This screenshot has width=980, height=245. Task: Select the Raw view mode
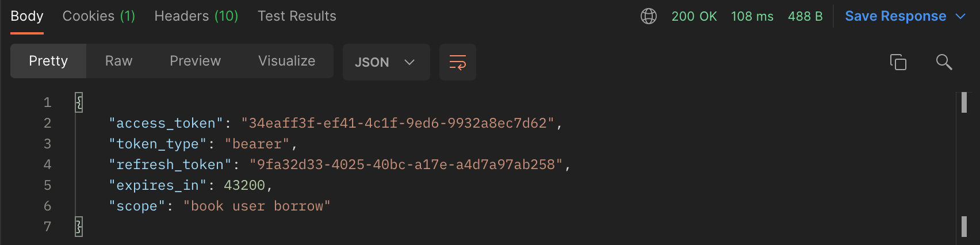click(x=118, y=61)
